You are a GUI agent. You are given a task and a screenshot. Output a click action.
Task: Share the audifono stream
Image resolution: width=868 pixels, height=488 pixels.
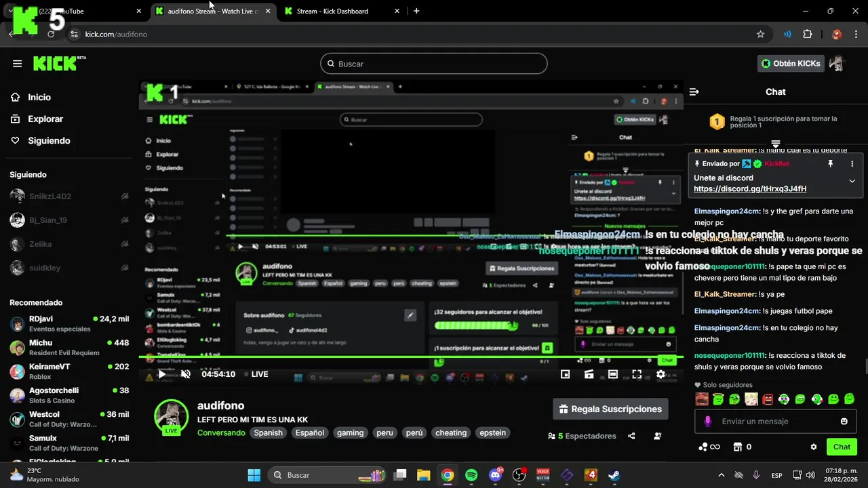point(632,436)
